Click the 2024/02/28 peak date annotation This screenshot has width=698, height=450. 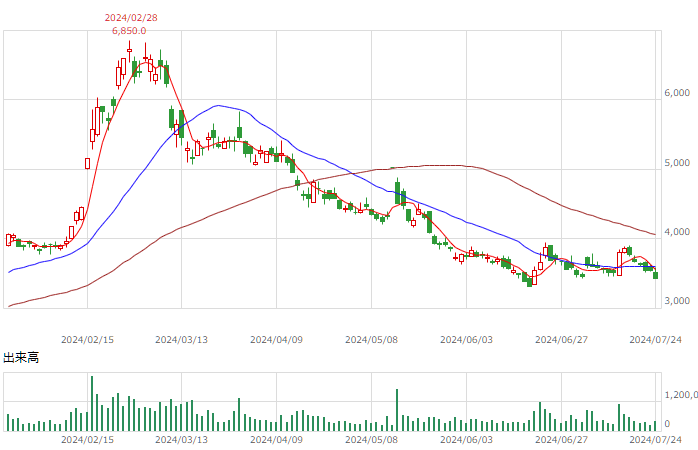tap(131, 18)
